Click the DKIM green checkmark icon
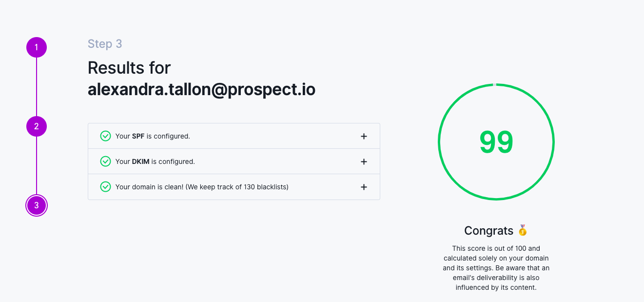Image resolution: width=644 pixels, height=302 pixels. [x=105, y=161]
